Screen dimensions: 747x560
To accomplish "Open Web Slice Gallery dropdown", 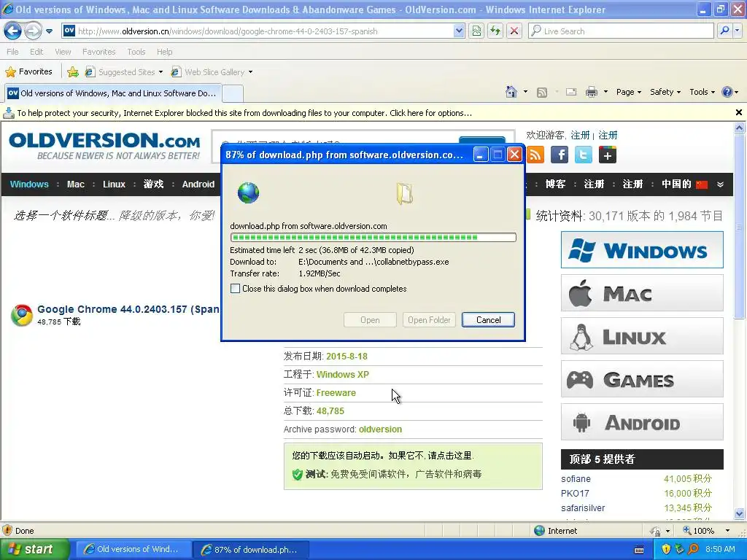I will tap(212, 72).
